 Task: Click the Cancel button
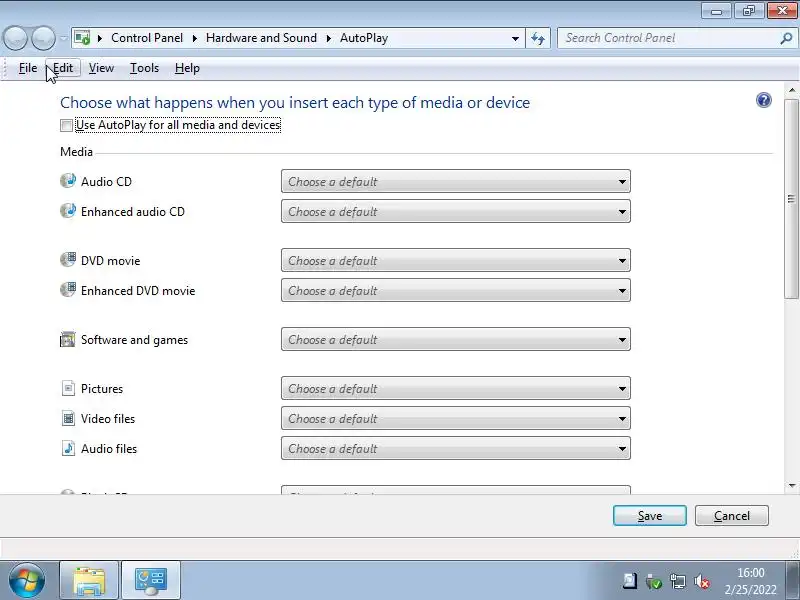tap(732, 516)
